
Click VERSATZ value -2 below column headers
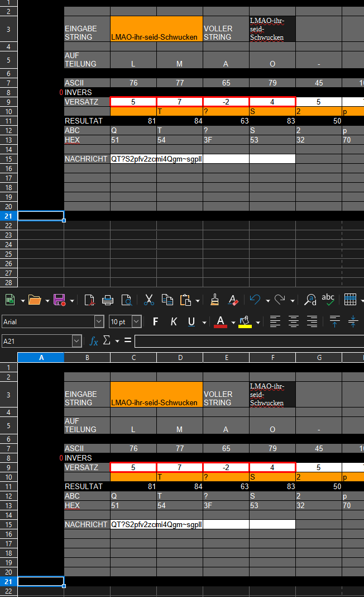tap(226, 467)
